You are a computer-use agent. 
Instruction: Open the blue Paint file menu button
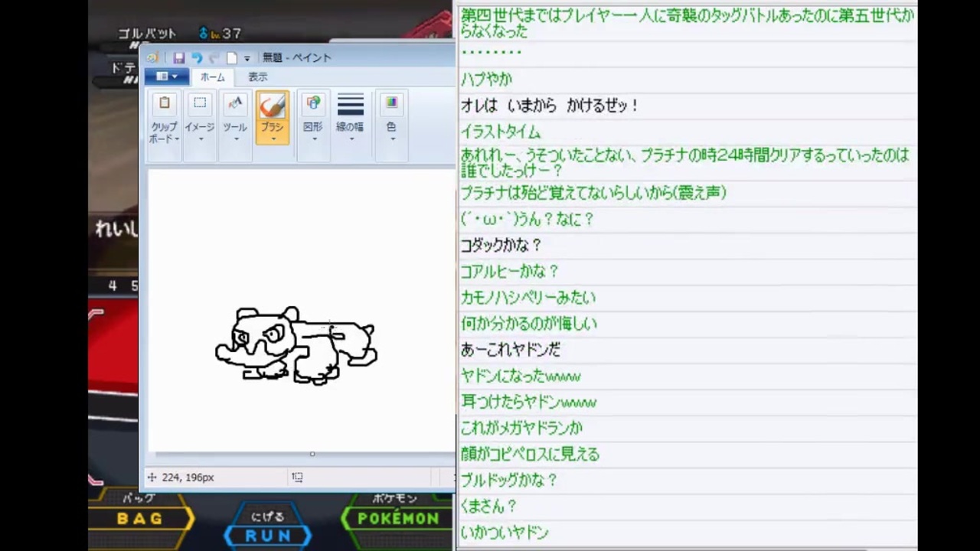pyautogui.click(x=166, y=77)
